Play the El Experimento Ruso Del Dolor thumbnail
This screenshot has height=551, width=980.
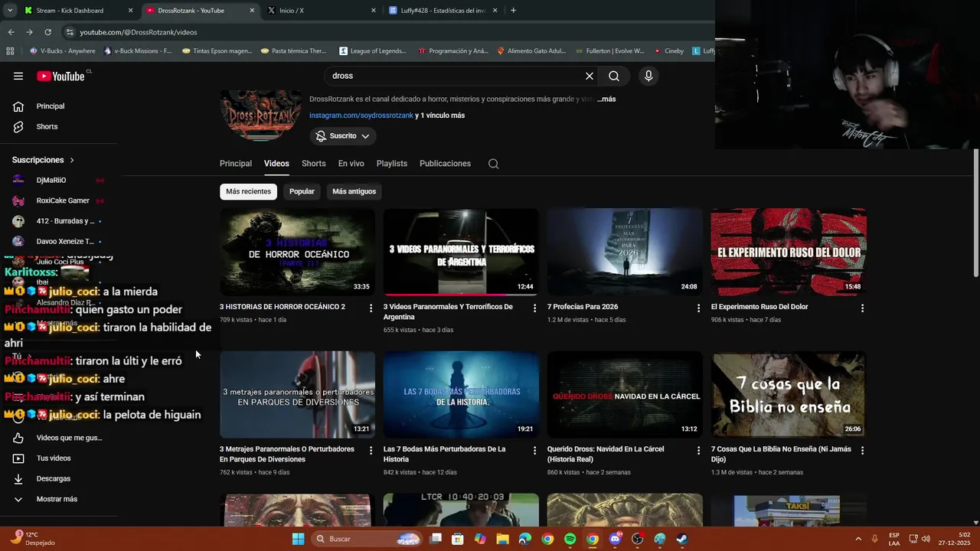(789, 252)
